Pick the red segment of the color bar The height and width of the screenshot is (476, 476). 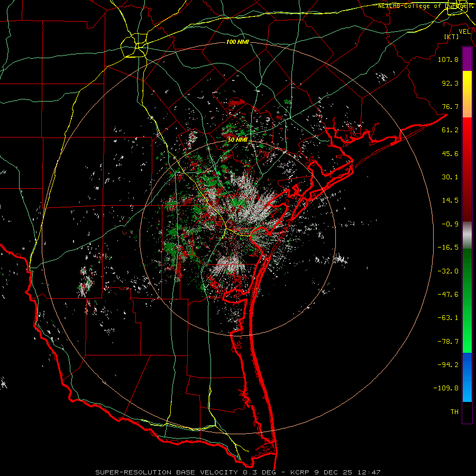coord(467,169)
